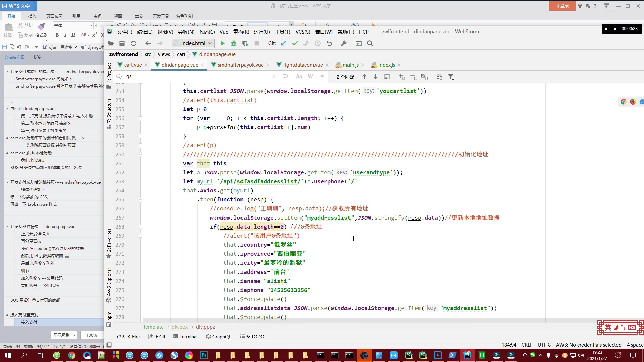
Task: Collapse the 再回到 dindanpage.vue outline node
Action: (x=7, y=109)
